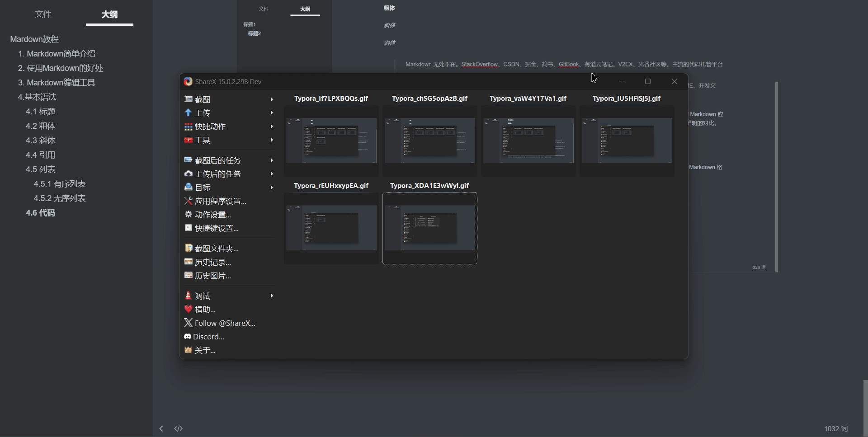The height and width of the screenshot is (437, 868).
Task: Click the 上传后的任务 cloud icon
Action: pyautogui.click(x=189, y=174)
